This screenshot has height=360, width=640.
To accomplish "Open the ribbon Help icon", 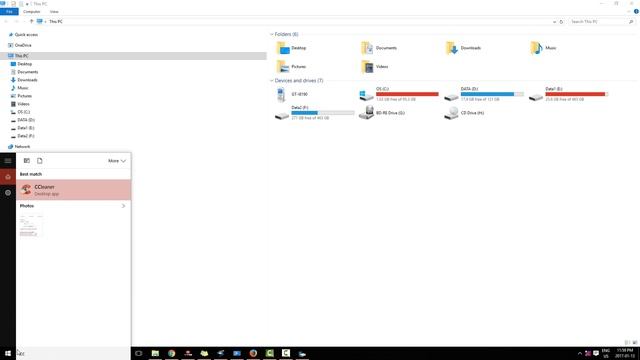I will [x=636, y=11].
